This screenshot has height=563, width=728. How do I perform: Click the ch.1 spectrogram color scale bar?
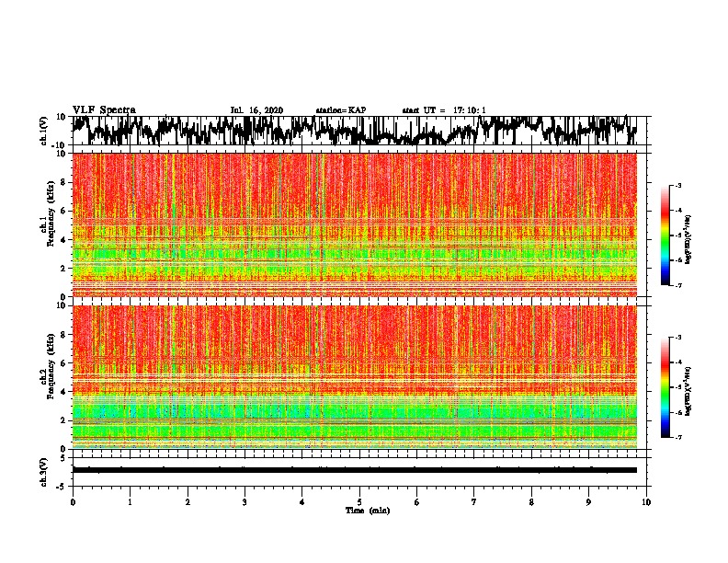point(665,236)
